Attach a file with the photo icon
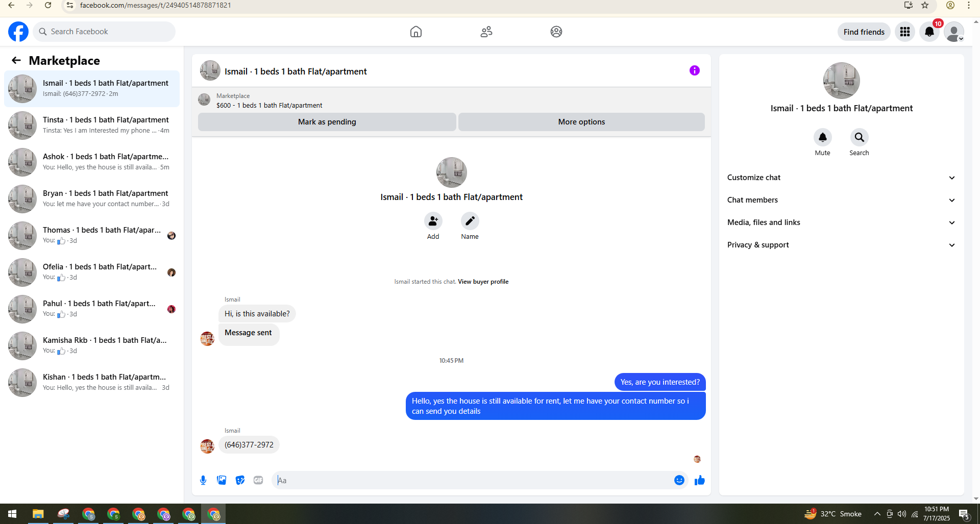 (222, 480)
